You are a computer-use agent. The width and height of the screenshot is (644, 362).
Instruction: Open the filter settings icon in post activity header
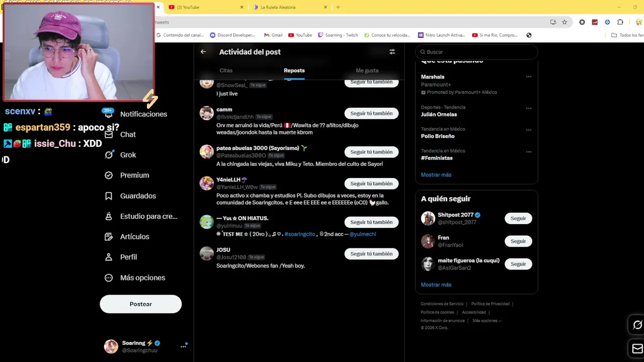coord(392,52)
